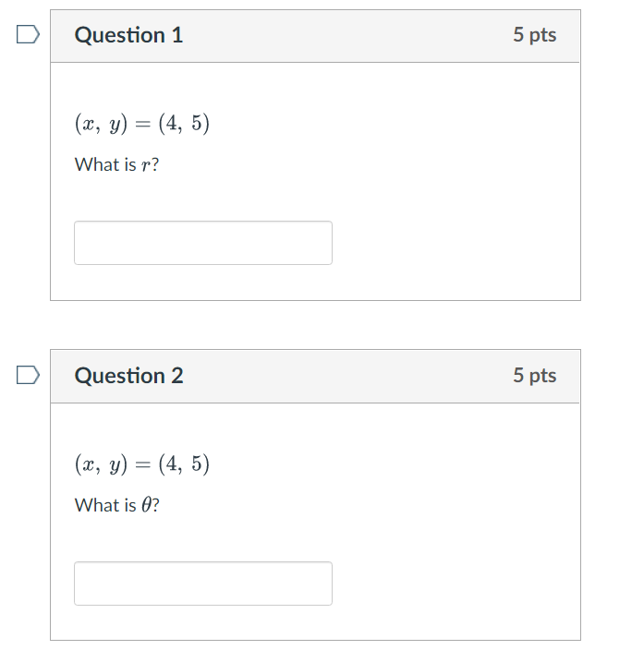Click the question mark after r

[155, 164]
